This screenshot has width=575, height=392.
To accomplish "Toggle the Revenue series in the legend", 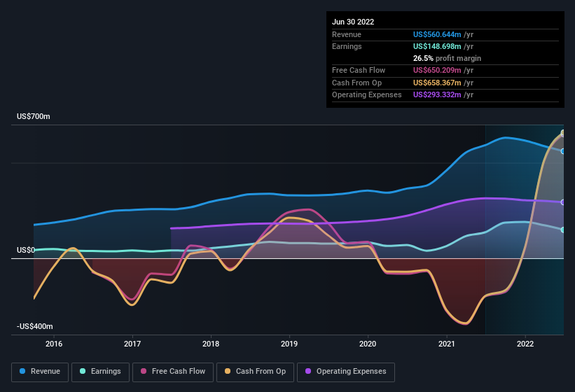I will (40, 372).
